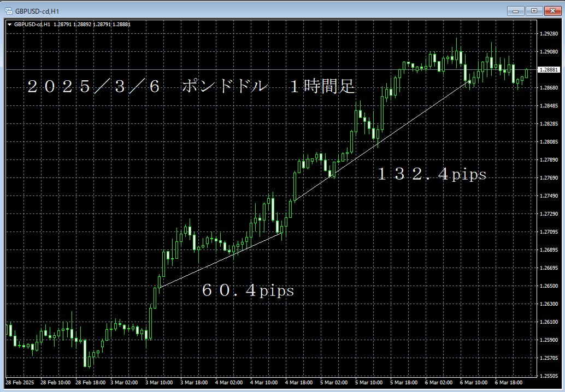This screenshot has width=565, height=392.
Task: Click the 1.25505 level on the price scale
Action: point(548,376)
